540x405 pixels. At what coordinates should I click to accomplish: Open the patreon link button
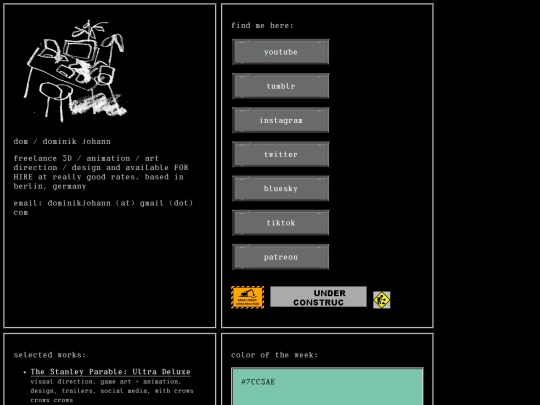(281, 257)
